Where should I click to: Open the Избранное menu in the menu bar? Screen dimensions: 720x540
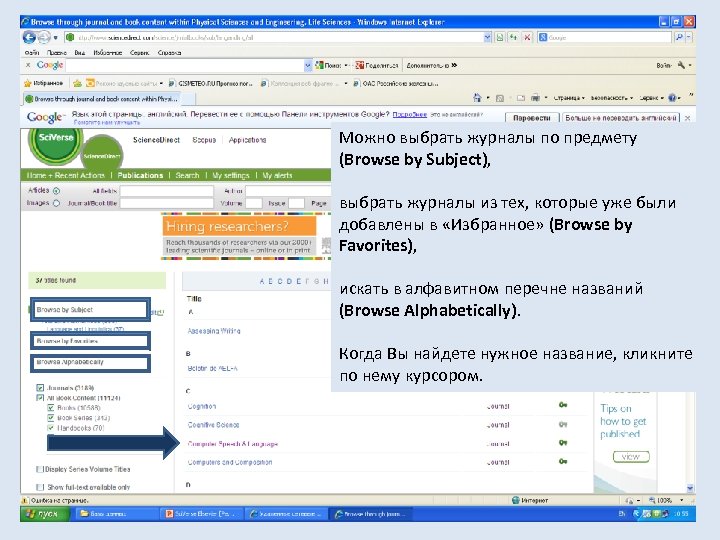(x=107, y=53)
